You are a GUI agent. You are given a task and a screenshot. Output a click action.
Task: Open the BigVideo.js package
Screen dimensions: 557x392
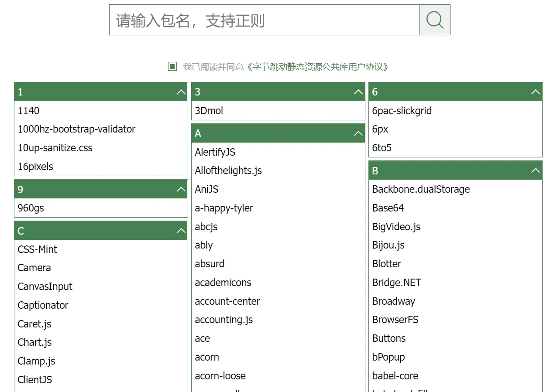[x=396, y=227]
